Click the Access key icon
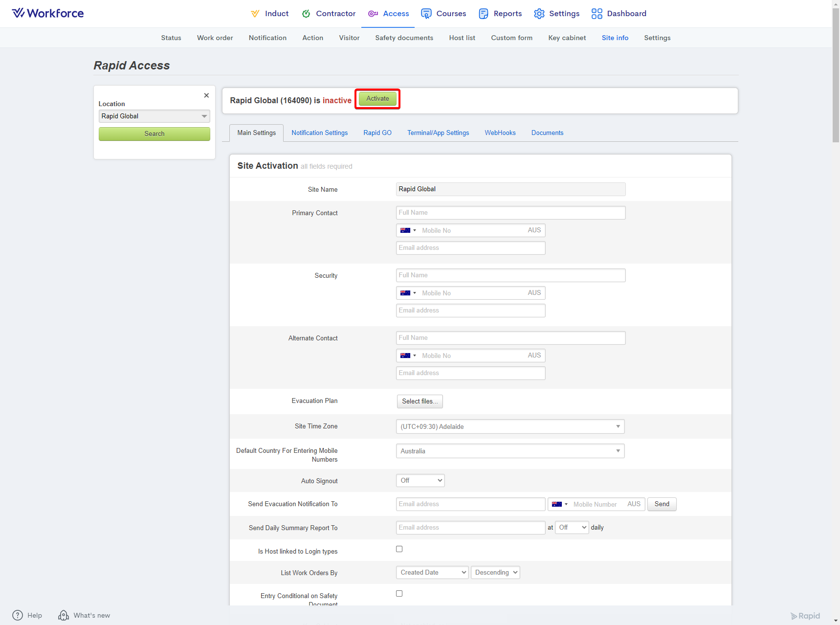Image resolution: width=840 pixels, height=625 pixels. point(373,14)
